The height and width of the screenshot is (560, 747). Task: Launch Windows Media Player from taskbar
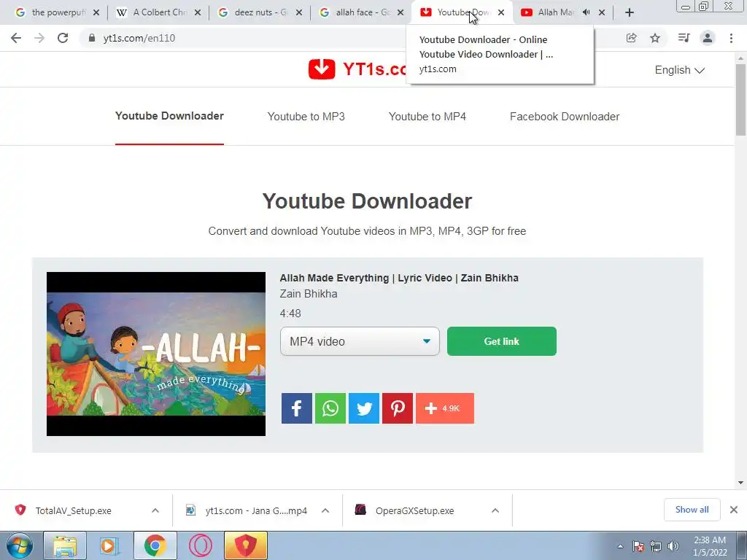[109, 545]
